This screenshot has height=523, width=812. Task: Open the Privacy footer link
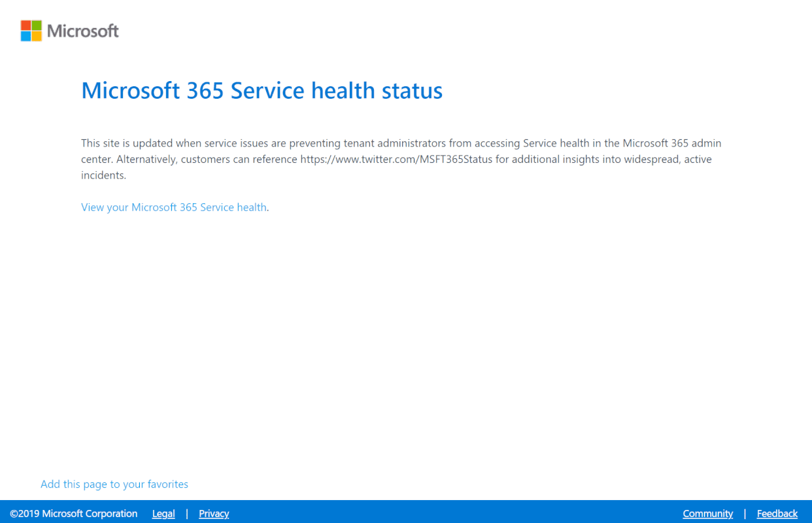point(214,514)
